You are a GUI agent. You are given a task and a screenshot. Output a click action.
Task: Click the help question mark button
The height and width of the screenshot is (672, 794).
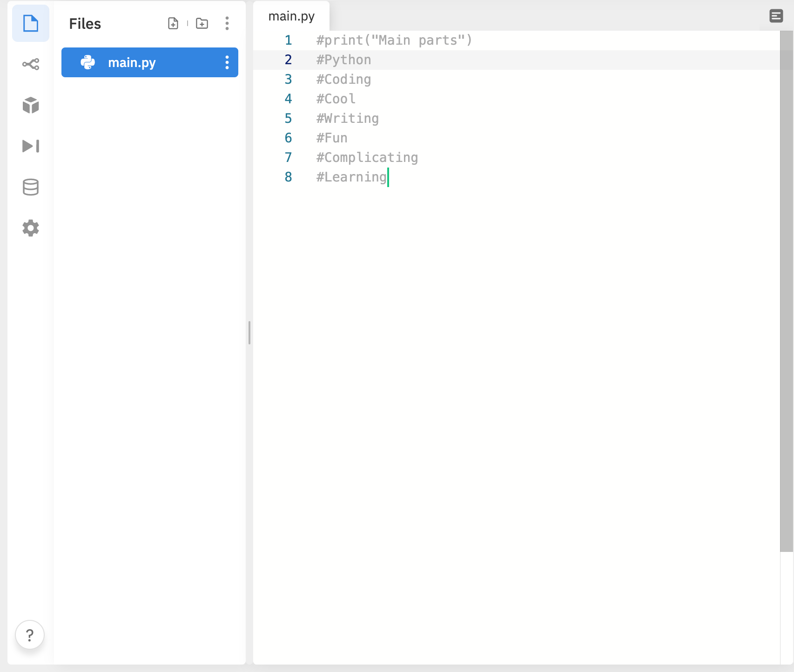click(x=30, y=635)
